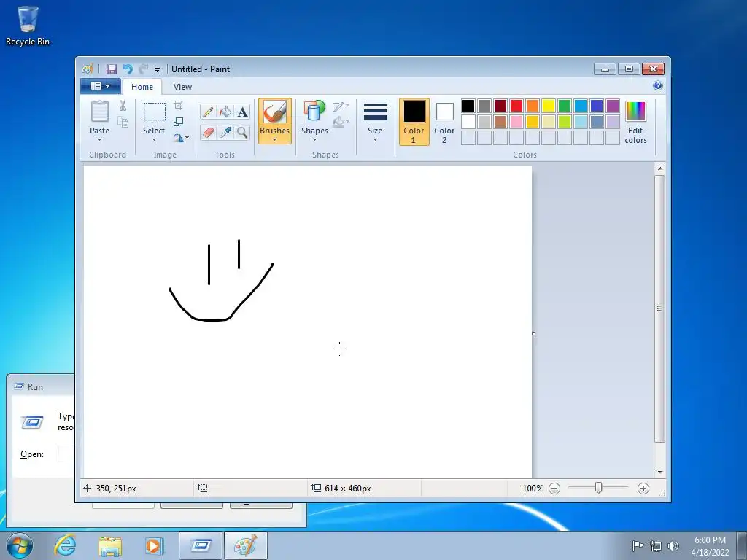Click the zoom in plus button
The width and height of the screenshot is (747, 560).
click(643, 488)
